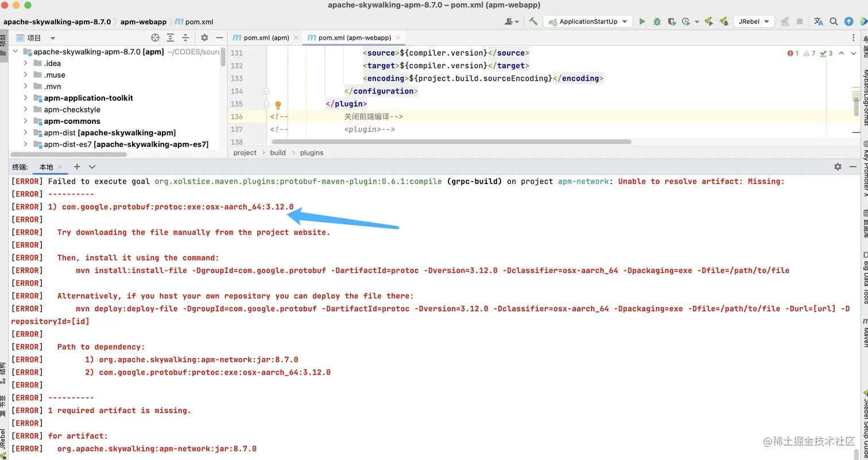868x460 pixels.
Task: Click apm-webapp in navigation bar
Action: click(x=144, y=22)
